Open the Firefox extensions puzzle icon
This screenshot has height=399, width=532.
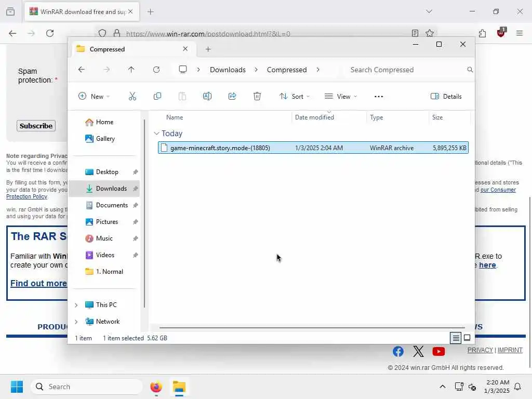(482, 33)
